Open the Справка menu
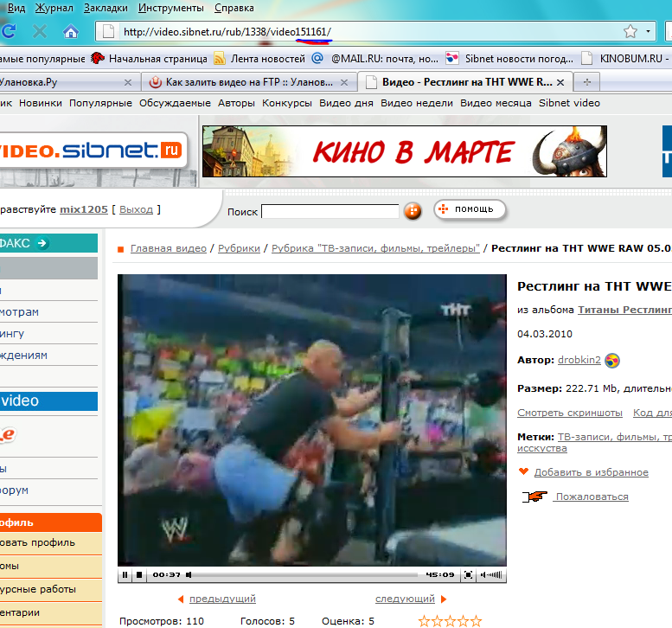 pos(234,8)
